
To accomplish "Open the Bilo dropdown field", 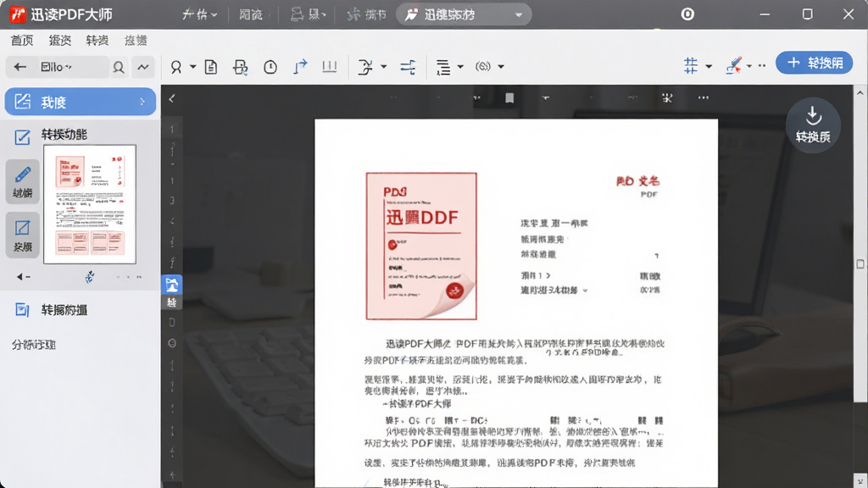I will (58, 67).
